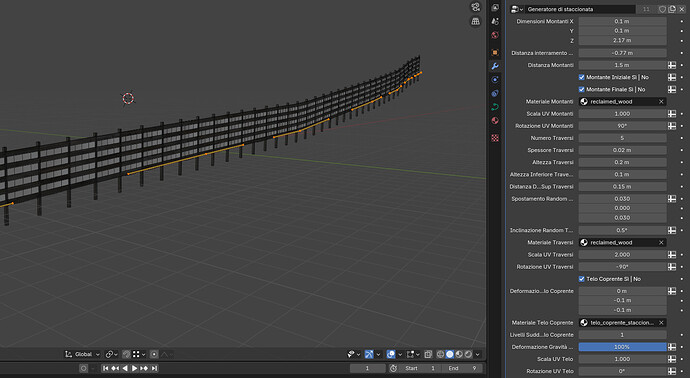The width and height of the screenshot is (690, 378).
Task: Jump to timeline start frame
Action: coord(106,368)
